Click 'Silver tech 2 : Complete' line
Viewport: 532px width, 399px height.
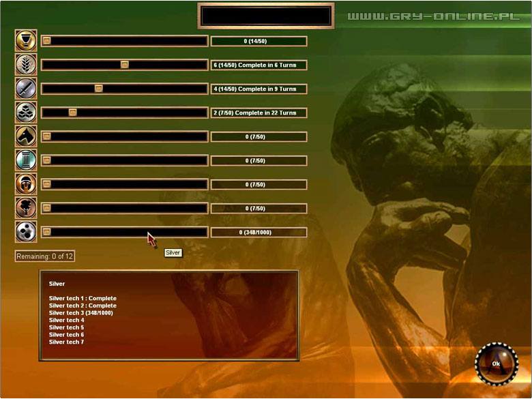(x=83, y=306)
